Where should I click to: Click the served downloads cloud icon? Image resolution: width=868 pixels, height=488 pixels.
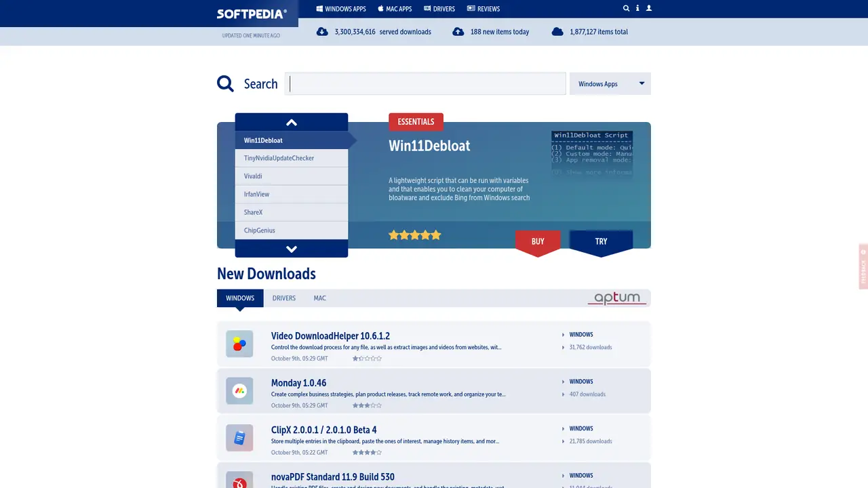(322, 32)
